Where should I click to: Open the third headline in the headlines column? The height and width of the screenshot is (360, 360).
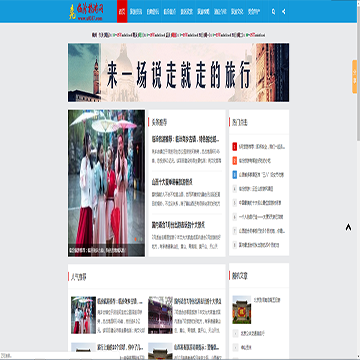click(178, 225)
